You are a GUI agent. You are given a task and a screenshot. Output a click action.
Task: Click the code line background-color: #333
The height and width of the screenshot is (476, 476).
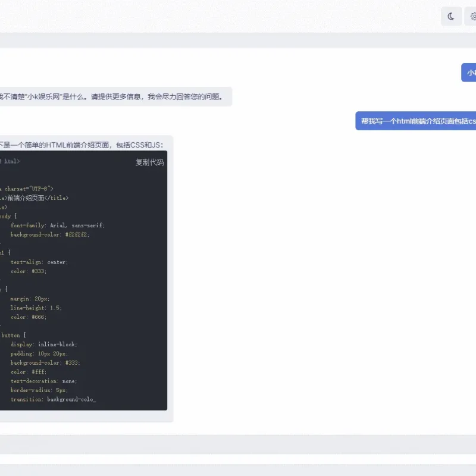click(x=45, y=363)
